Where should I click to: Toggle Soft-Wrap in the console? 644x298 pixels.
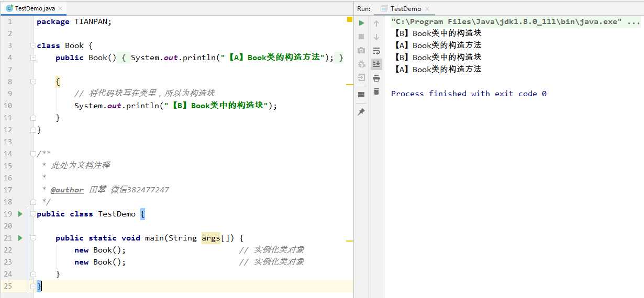coord(376,51)
